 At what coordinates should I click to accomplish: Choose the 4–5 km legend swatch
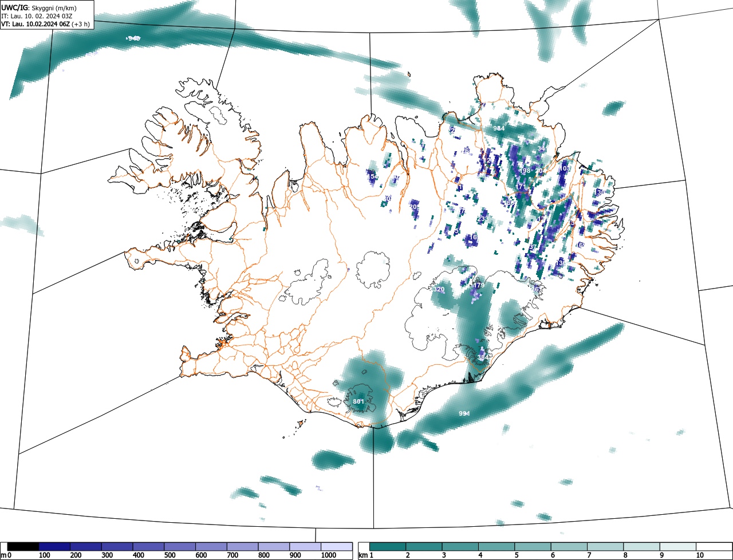(496, 547)
